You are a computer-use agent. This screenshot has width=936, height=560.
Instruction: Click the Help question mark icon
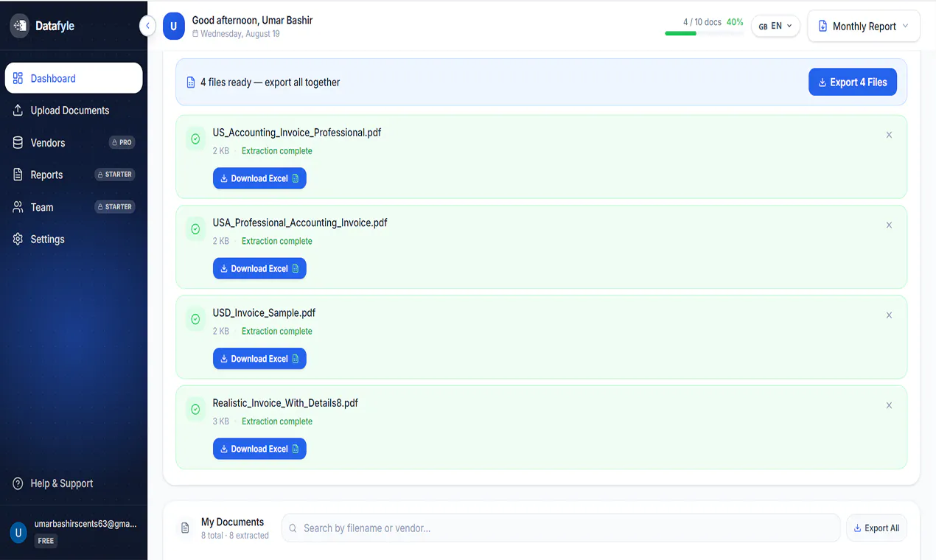pos(18,483)
